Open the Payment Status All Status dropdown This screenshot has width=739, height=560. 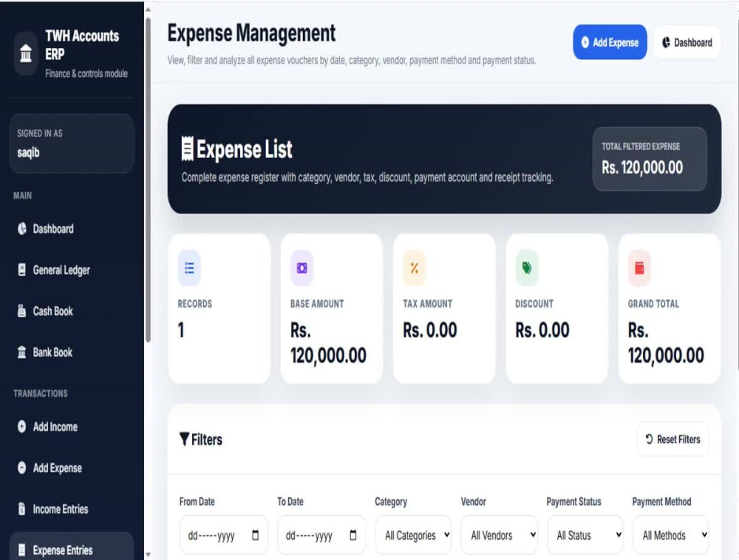(x=585, y=535)
